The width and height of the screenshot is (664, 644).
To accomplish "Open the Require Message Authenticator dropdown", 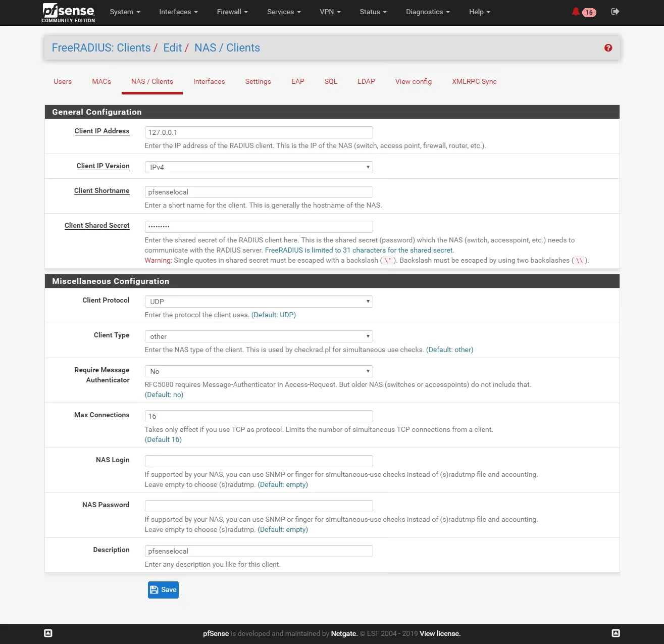I will (259, 371).
